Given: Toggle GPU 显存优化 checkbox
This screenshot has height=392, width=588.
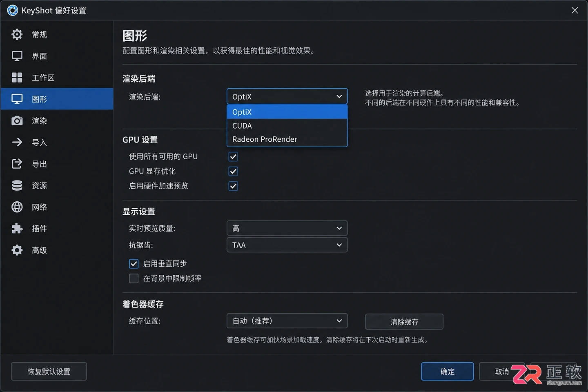Looking at the screenshot, I should (233, 171).
